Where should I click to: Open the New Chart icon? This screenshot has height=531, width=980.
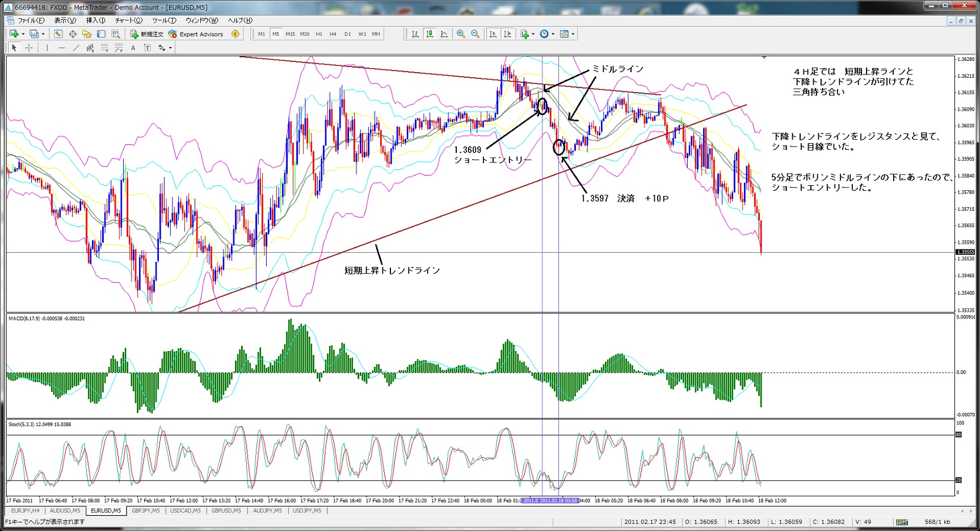pyautogui.click(x=14, y=34)
